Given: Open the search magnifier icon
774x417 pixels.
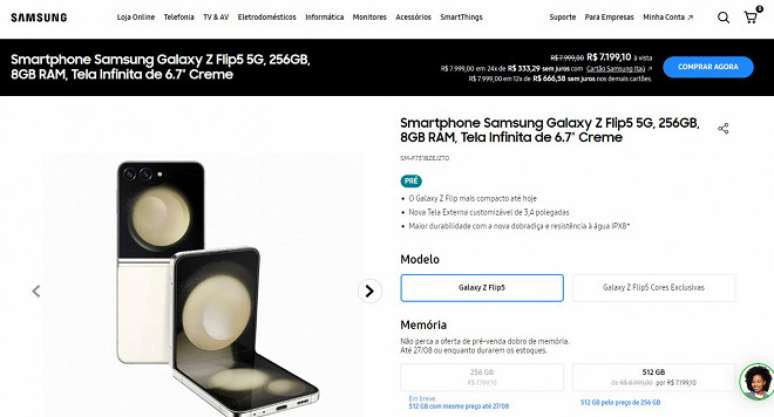Looking at the screenshot, I should (x=723, y=18).
